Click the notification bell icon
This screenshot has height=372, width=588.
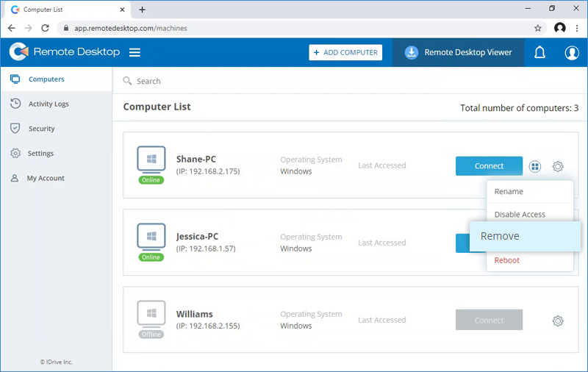pyautogui.click(x=539, y=53)
